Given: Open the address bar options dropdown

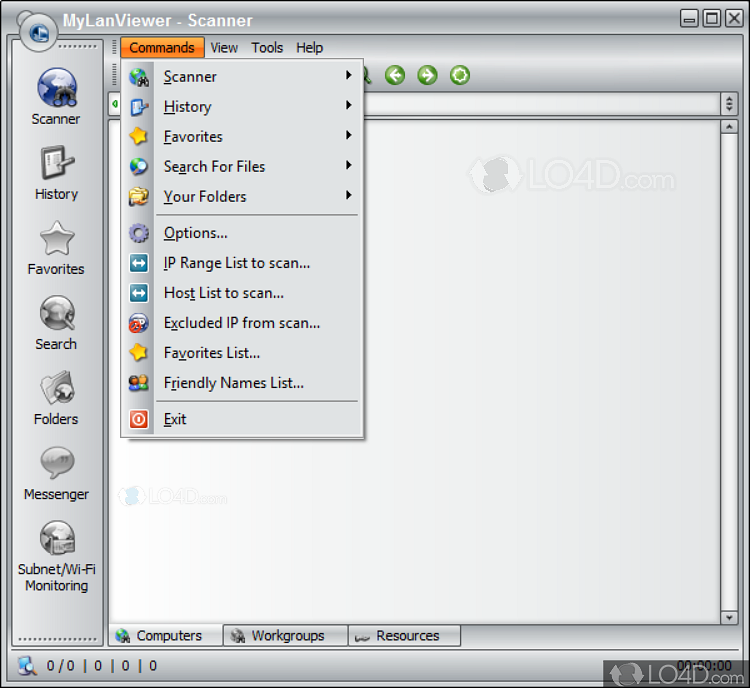Looking at the screenshot, I should pos(729,104).
